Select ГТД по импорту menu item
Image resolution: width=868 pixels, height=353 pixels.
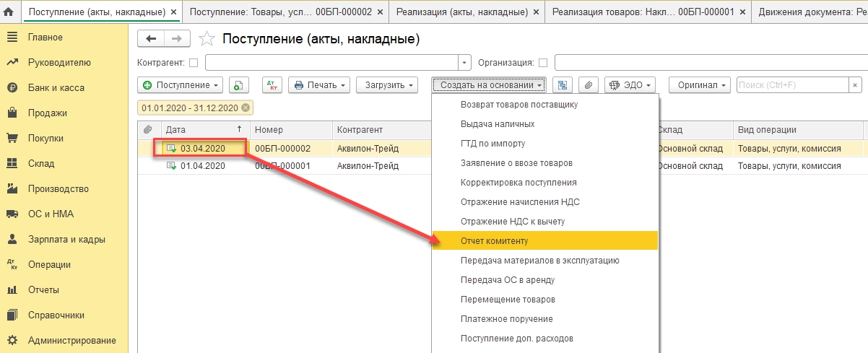click(x=544, y=144)
